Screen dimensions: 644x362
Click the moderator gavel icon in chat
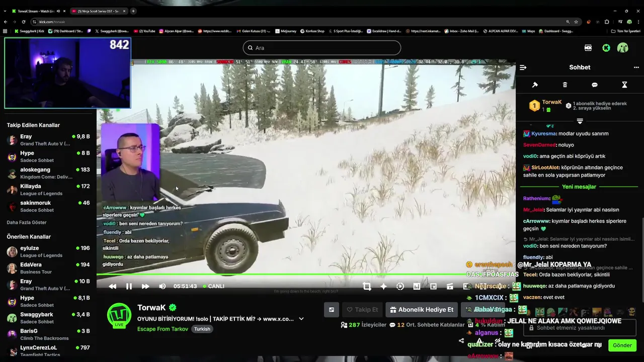coord(535,85)
